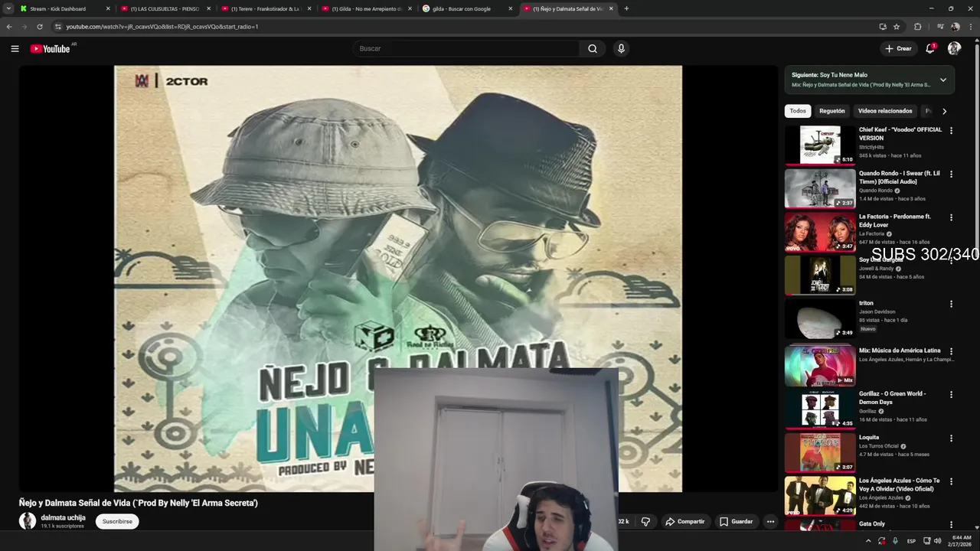The image size is (980, 551).
Task: Close the Gilda - No me Arrepiento tab
Action: click(x=410, y=8)
